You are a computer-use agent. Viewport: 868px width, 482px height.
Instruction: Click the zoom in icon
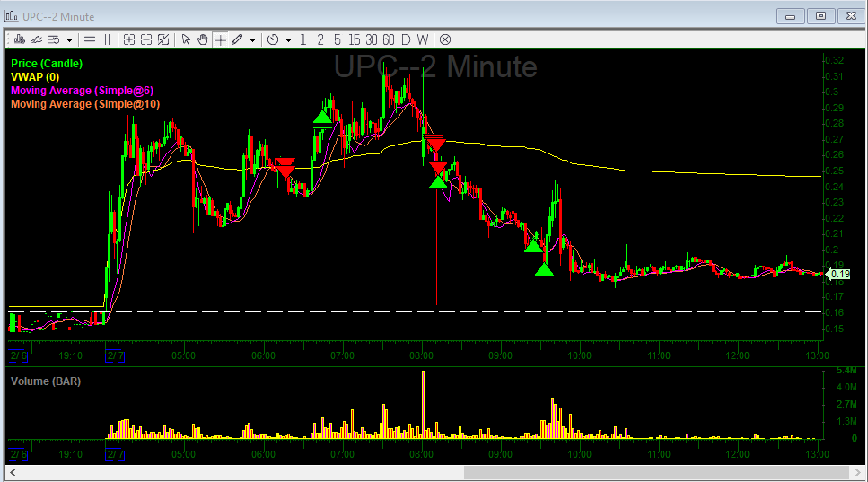[x=129, y=39]
